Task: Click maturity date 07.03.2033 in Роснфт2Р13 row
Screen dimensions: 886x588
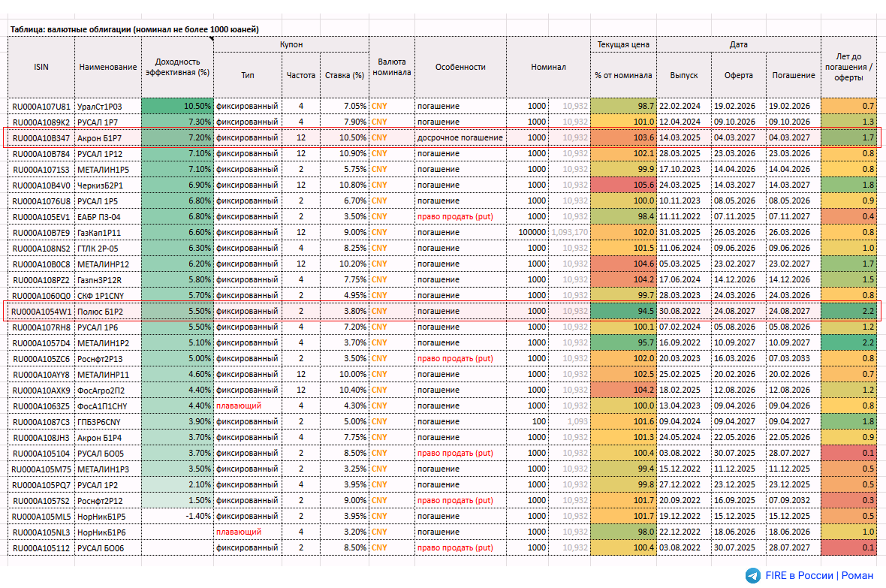Action: click(x=794, y=358)
